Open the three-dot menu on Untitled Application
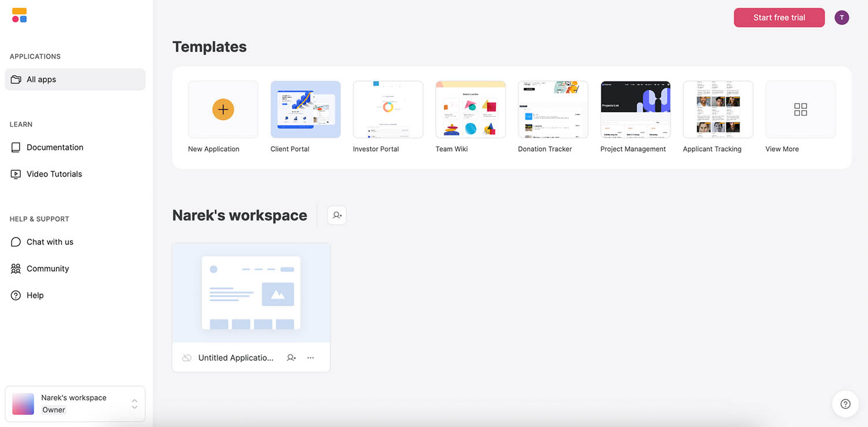Image resolution: width=868 pixels, height=427 pixels. pos(311,358)
